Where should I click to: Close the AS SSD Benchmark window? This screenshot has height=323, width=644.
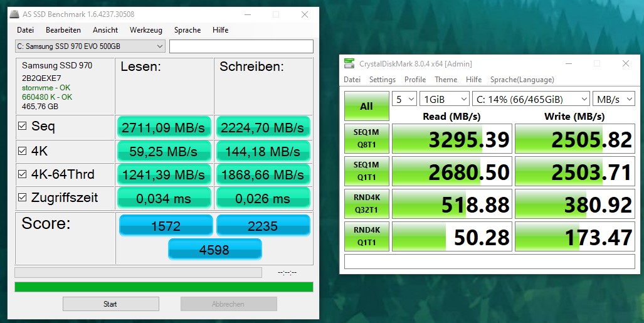click(x=305, y=14)
